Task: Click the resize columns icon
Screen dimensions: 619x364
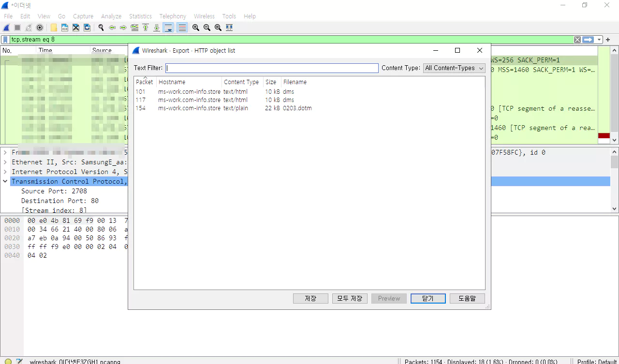Action: [229, 28]
